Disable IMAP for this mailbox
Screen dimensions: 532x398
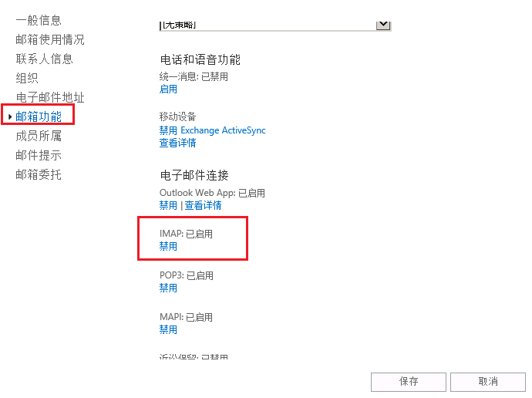(x=168, y=247)
